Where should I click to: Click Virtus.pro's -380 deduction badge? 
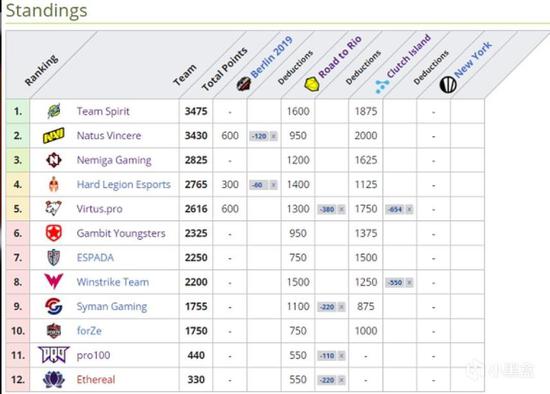[x=331, y=209]
